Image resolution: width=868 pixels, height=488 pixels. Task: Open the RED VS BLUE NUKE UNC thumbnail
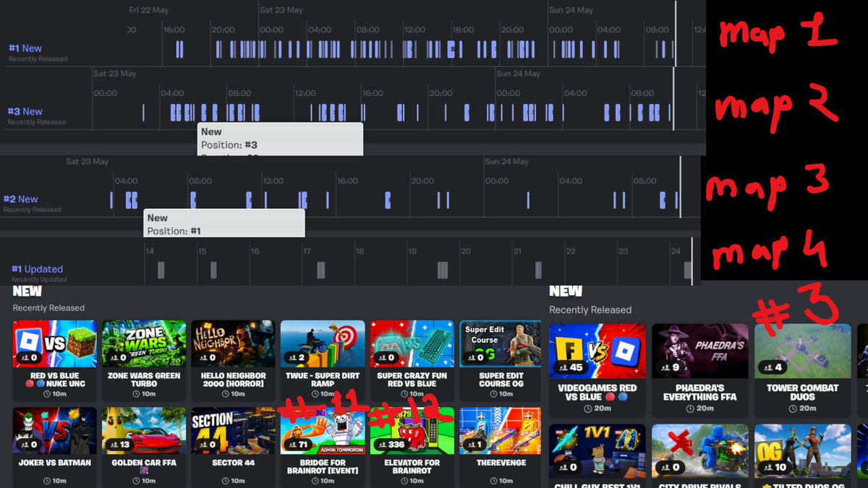(x=55, y=344)
